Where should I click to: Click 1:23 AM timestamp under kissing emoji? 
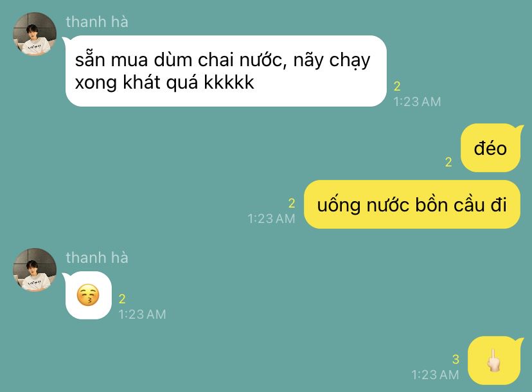142,314
